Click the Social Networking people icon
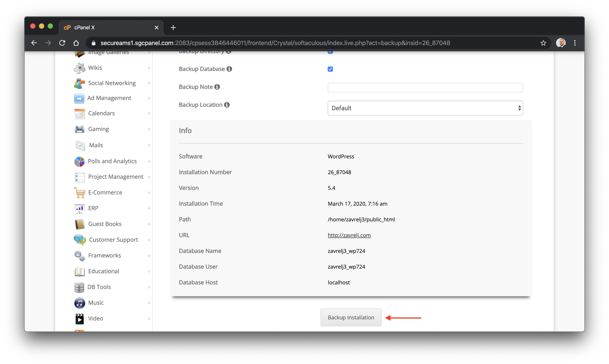This screenshot has height=364, width=609. (x=79, y=84)
